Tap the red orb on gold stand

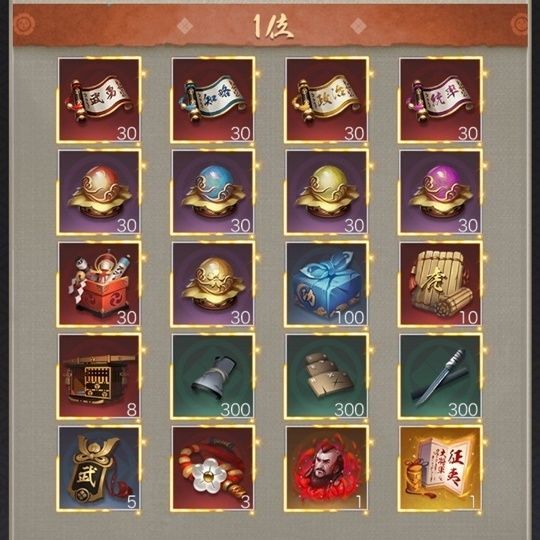pyautogui.click(x=99, y=192)
